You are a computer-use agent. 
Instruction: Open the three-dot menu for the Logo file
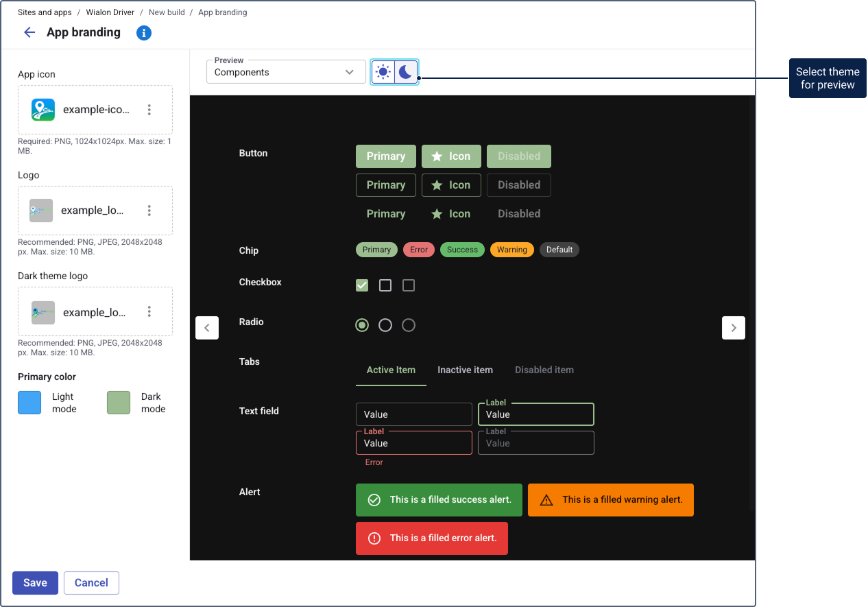(149, 211)
